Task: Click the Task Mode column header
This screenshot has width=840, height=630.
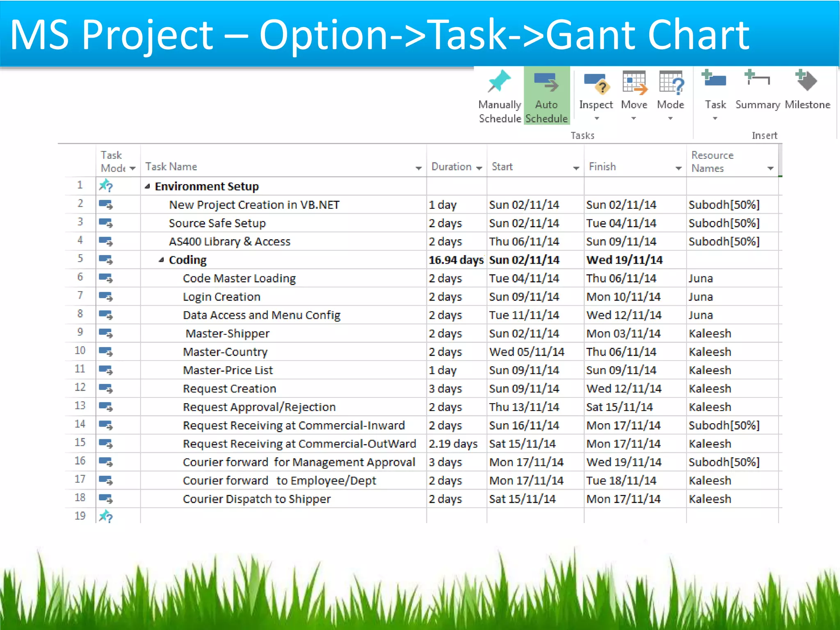Action: 118,161
